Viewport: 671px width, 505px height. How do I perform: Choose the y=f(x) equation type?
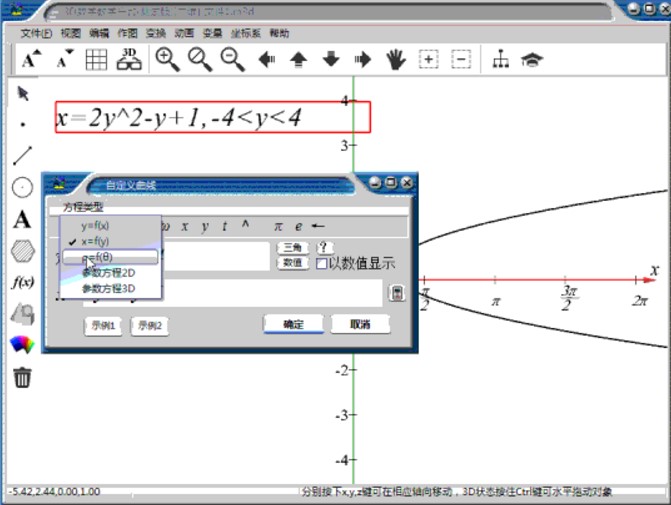[96, 226]
